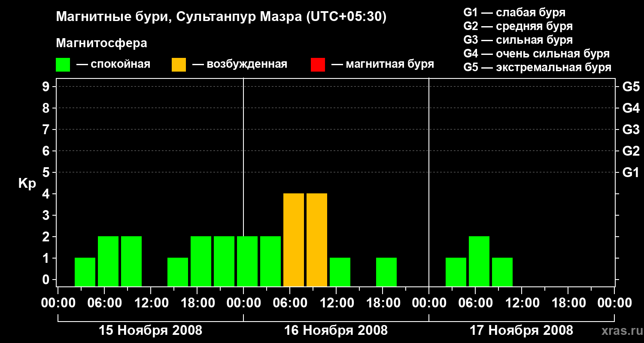Click the orange "возбужденная" legend swatch
This screenshot has width=644, height=343.
coord(179,65)
